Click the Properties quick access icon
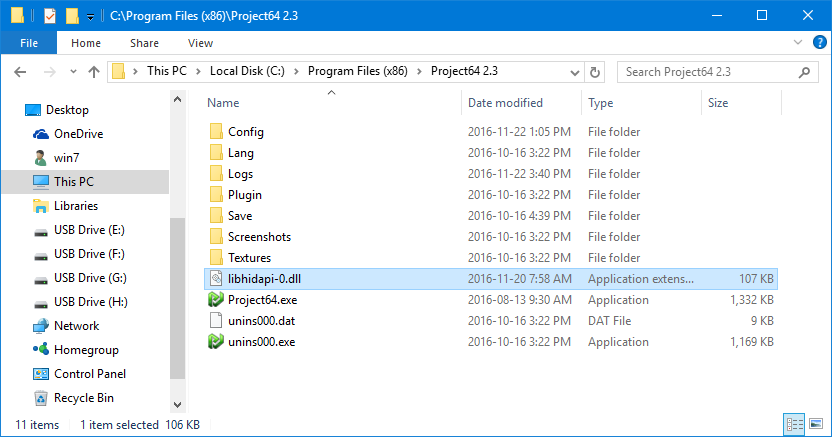Viewport: 832px width, 437px height. [49, 16]
